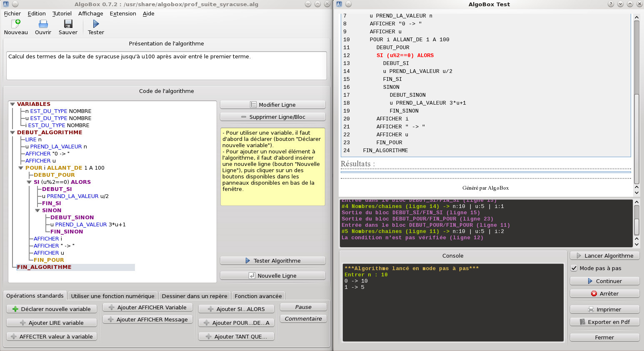Select the DEBUT_POUR tree line
This screenshot has height=351, width=644.
pyautogui.click(x=54, y=175)
